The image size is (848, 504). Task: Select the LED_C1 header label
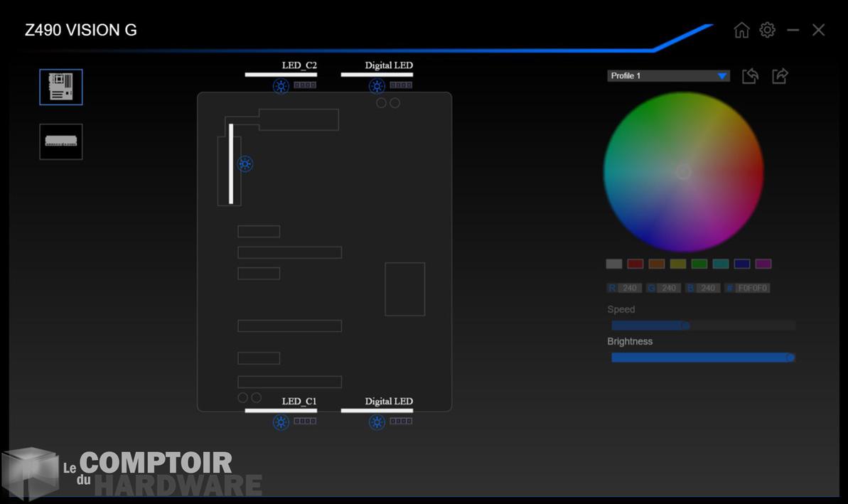(x=299, y=401)
